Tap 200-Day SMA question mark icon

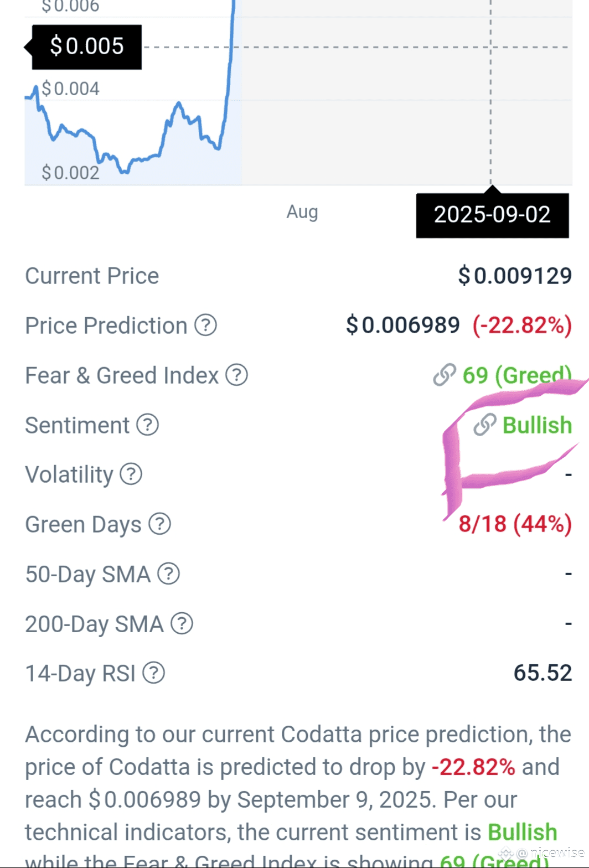(x=182, y=624)
